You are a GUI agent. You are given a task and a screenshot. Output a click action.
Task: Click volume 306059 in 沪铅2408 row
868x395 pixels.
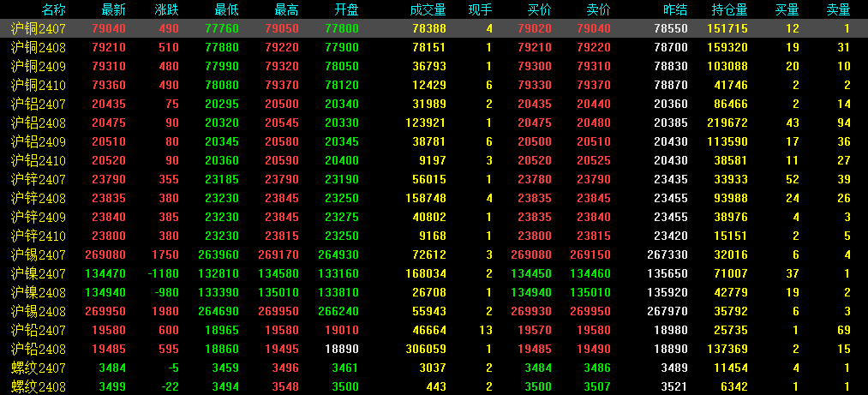pyautogui.click(x=426, y=349)
